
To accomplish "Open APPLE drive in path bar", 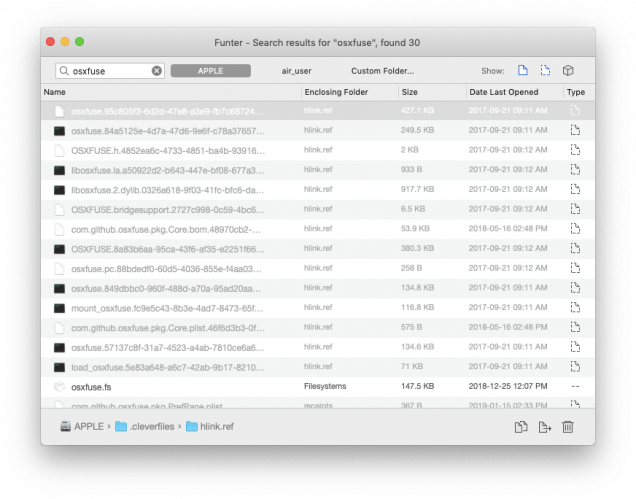I will (82, 426).
